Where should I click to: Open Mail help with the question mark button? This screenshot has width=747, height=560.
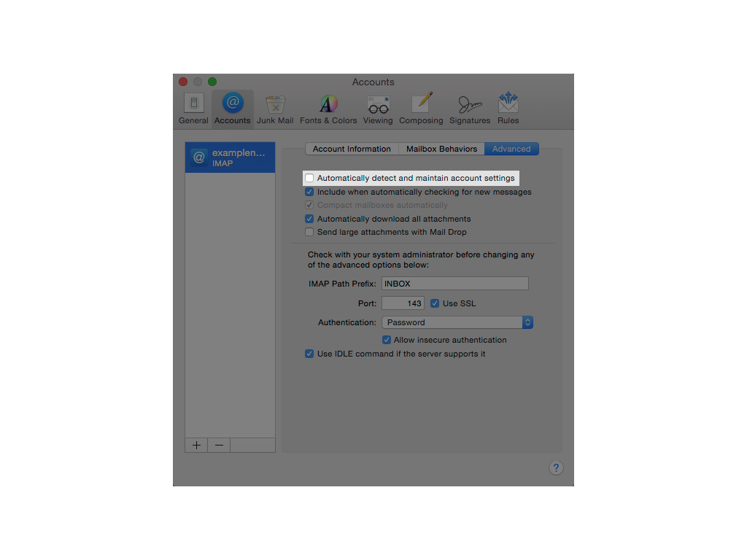[556, 467]
